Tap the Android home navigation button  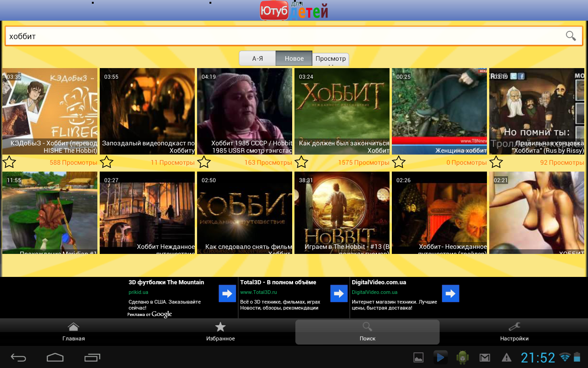[x=55, y=357]
